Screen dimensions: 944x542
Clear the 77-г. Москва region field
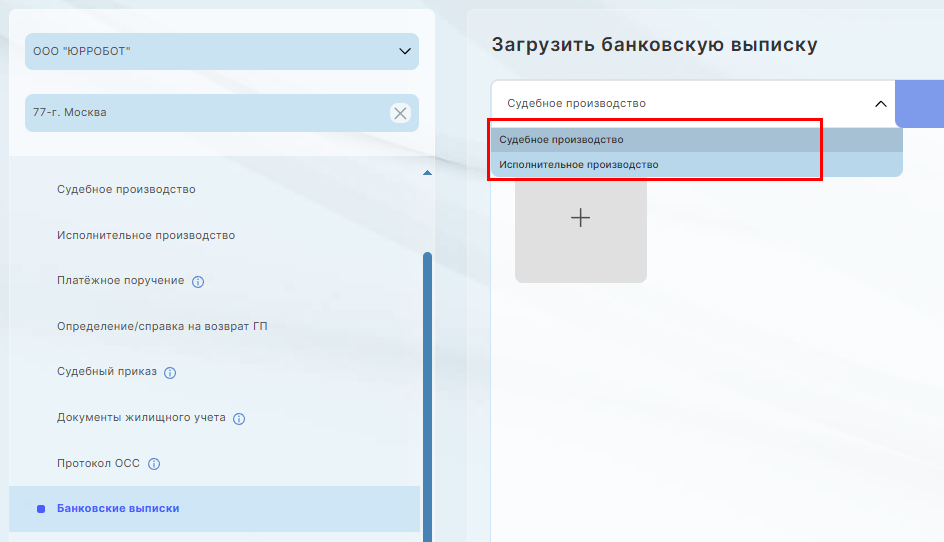coord(400,113)
